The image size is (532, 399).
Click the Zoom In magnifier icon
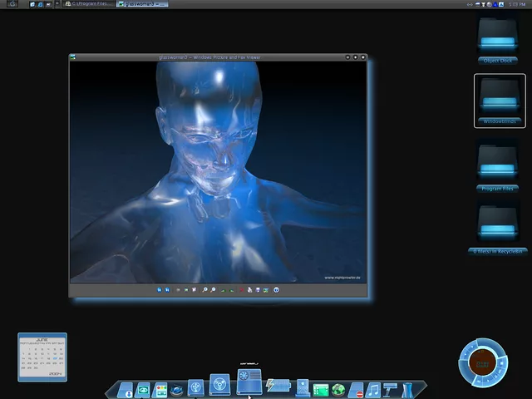(204, 290)
